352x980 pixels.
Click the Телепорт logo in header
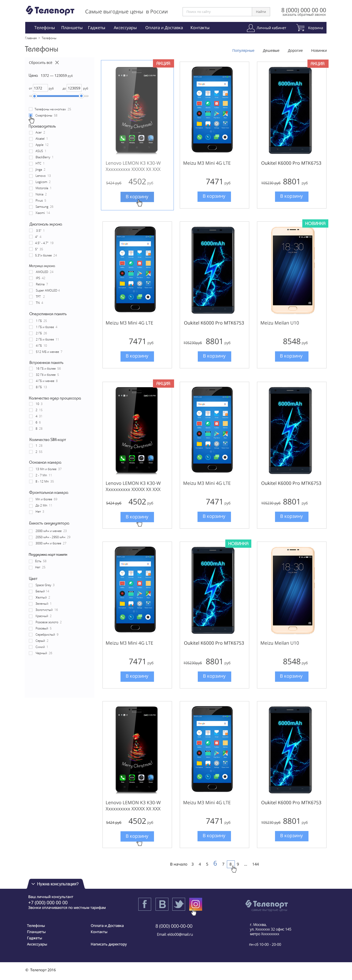pyautogui.click(x=50, y=10)
